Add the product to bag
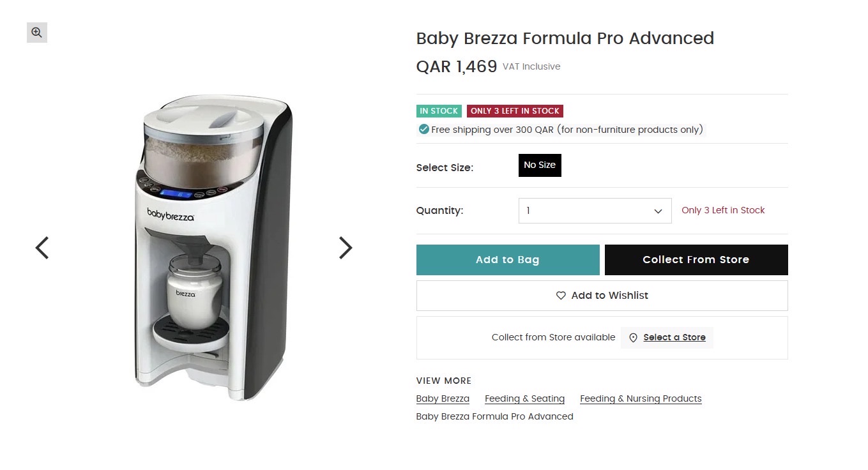This screenshot has width=868, height=470. coord(508,260)
